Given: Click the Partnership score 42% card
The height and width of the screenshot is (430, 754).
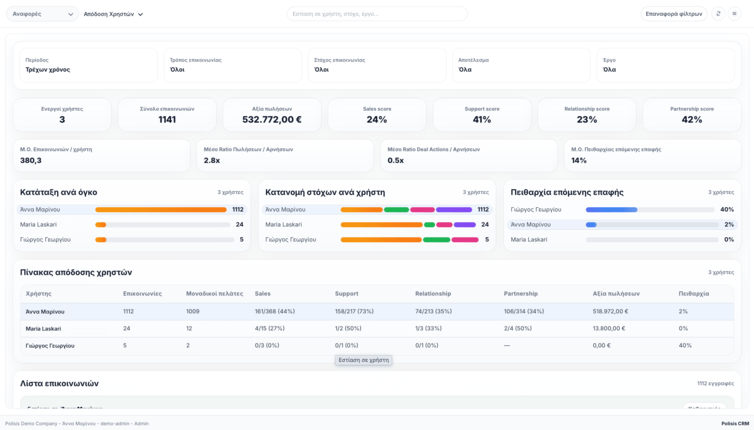Looking at the screenshot, I should pos(692,115).
